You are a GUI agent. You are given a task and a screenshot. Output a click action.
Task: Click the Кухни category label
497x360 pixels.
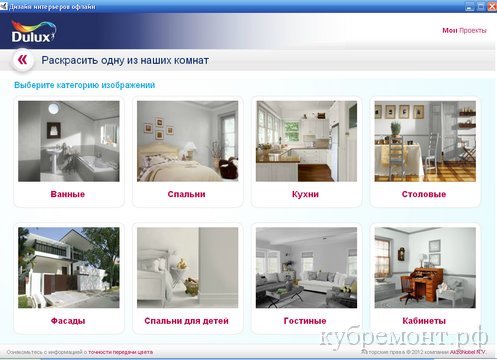tap(305, 194)
